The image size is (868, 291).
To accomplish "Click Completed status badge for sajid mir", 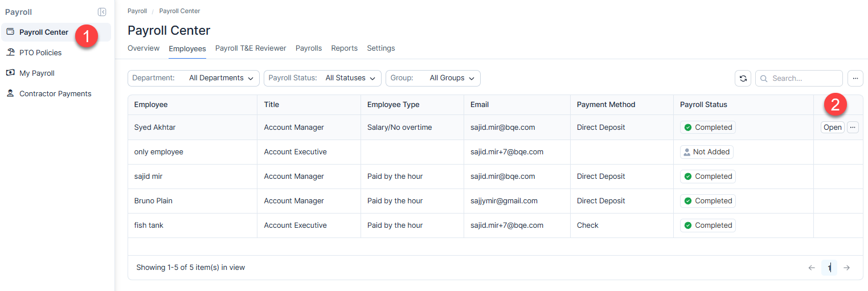I will pos(708,177).
